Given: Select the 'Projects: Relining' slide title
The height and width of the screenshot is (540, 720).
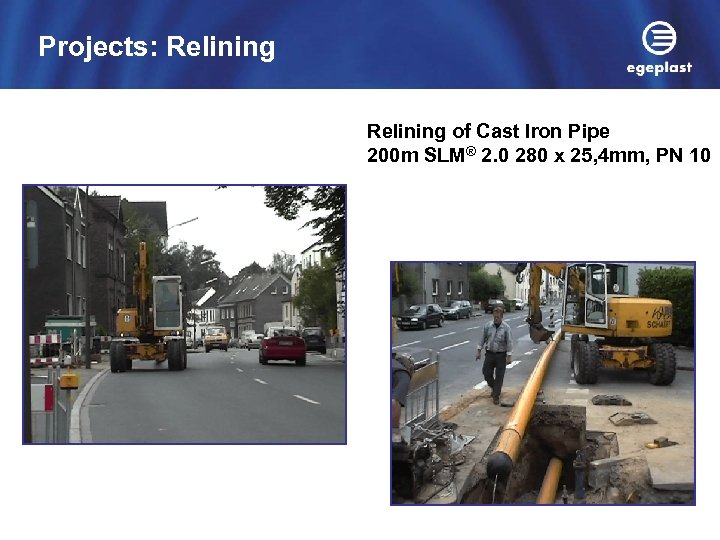Looking at the screenshot, I should coord(157,48).
